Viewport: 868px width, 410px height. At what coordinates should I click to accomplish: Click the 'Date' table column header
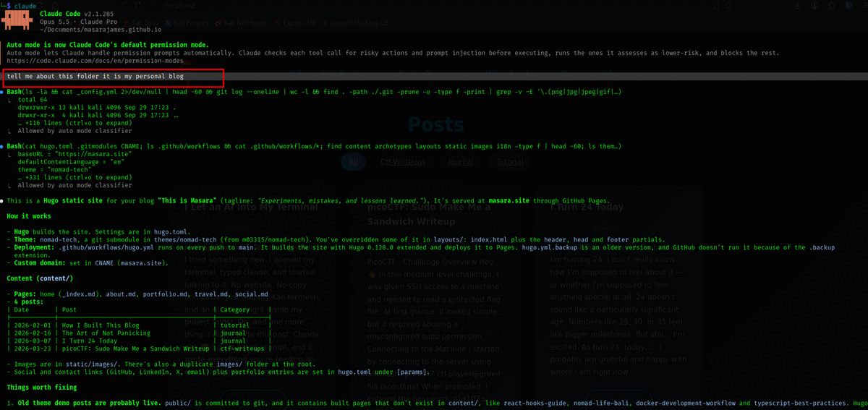(x=22, y=309)
